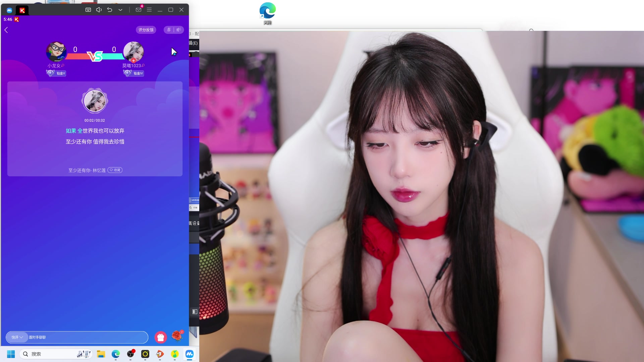
Task: Open OBS Studio from the taskbar
Action: point(131,354)
